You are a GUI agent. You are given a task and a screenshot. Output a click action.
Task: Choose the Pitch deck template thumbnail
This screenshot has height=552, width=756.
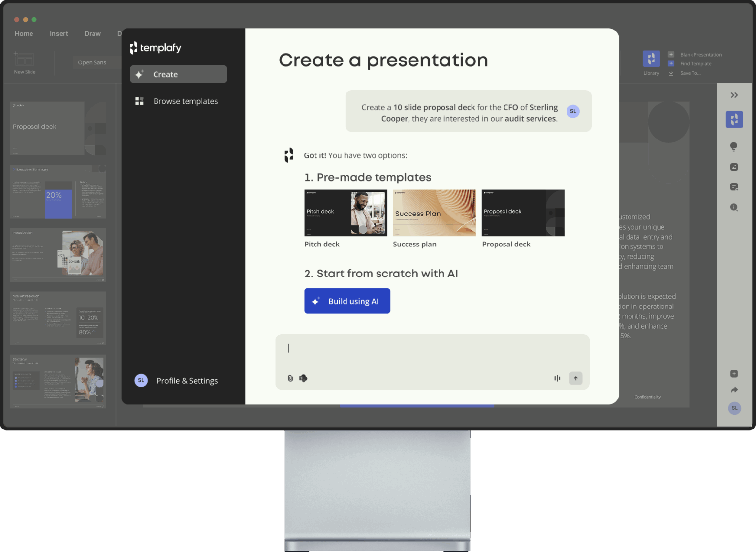click(346, 213)
